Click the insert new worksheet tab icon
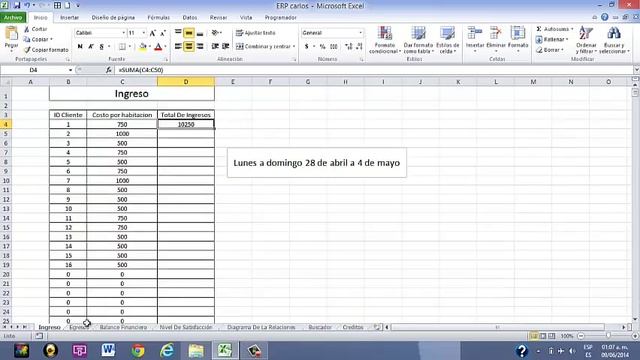Screen dimensions: 640x360 click(377, 327)
